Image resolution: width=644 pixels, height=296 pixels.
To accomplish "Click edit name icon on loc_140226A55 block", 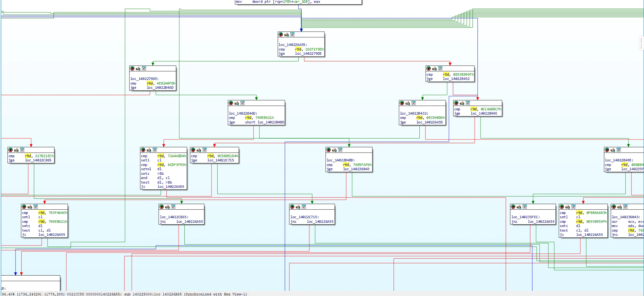I will pos(286,34).
